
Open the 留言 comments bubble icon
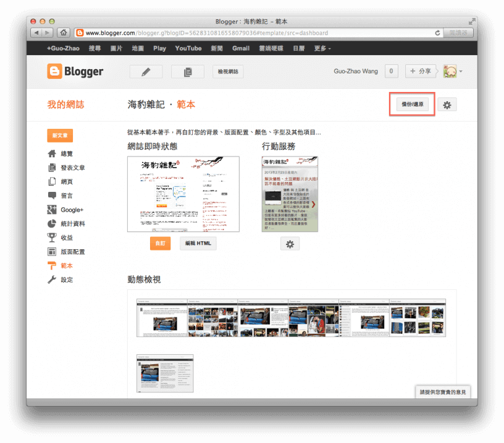[52, 196]
